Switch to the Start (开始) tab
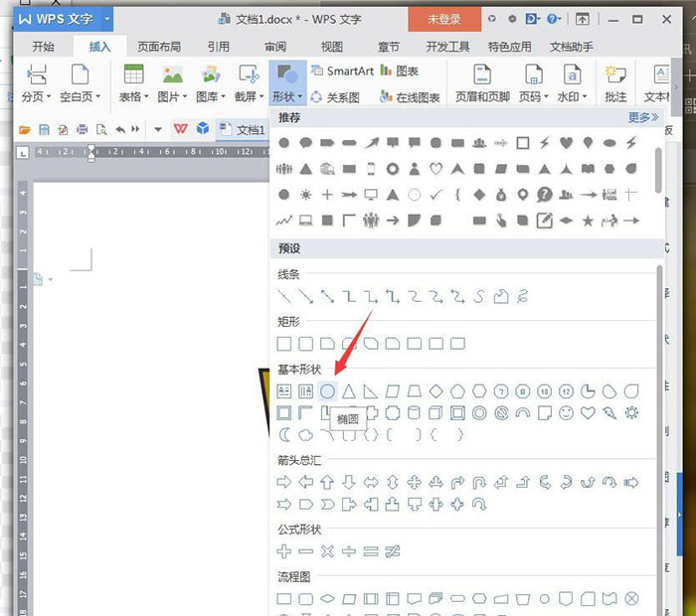 point(43,47)
